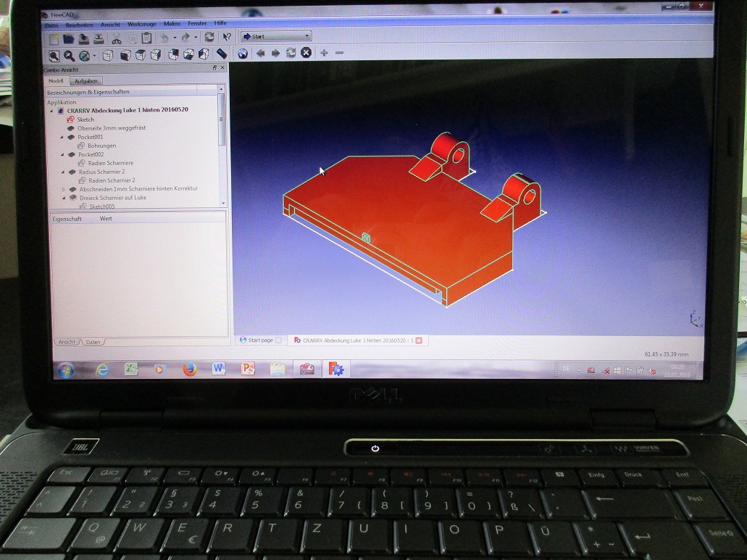The height and width of the screenshot is (560, 747).
Task: Click the What's This help cursor icon
Action: tap(227, 37)
